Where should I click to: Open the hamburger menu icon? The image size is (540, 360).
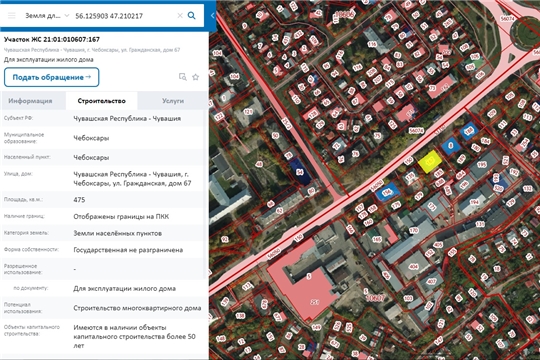(12, 16)
